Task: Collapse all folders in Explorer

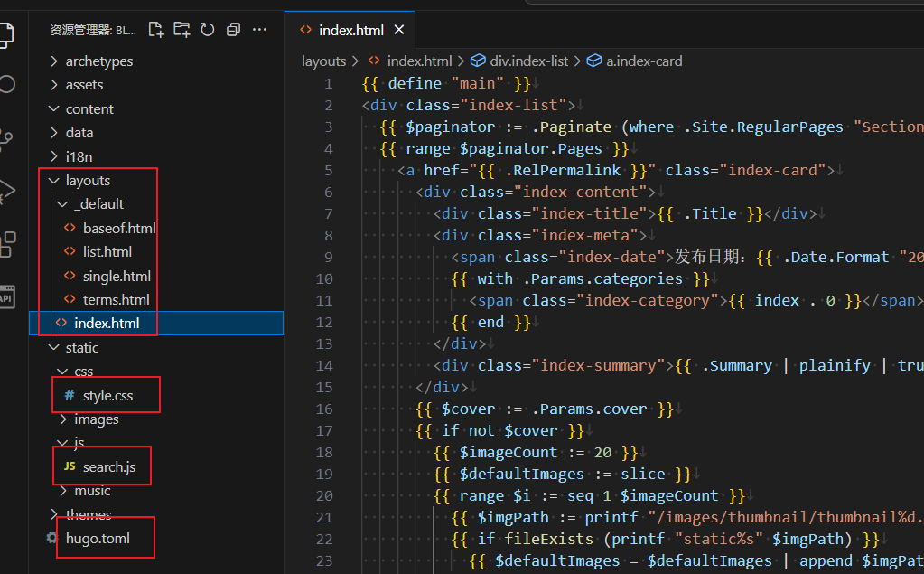Action: 233,30
